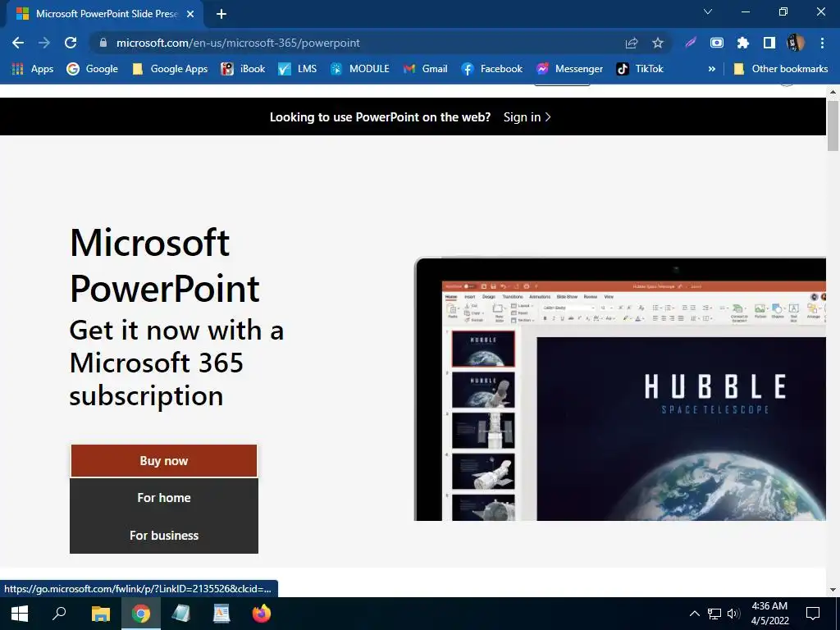Open the Apps bookmark shortcut
Screen dimensions: 840x630
click(33, 69)
